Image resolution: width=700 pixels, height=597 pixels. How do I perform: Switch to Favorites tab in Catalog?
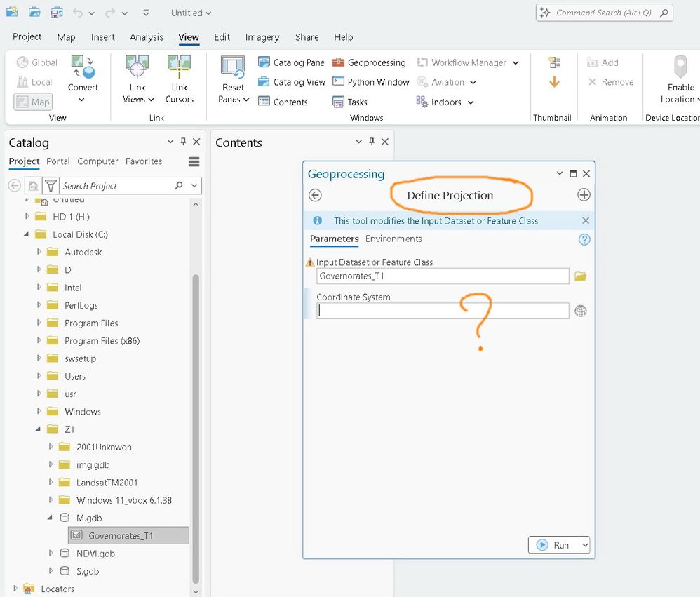click(x=144, y=161)
